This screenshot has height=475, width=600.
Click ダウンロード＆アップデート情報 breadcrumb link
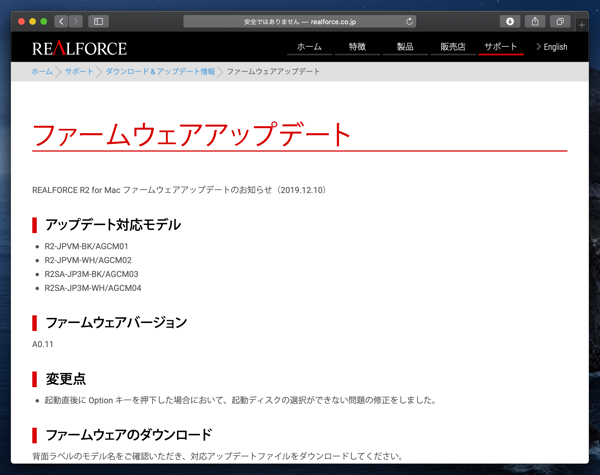(x=160, y=72)
